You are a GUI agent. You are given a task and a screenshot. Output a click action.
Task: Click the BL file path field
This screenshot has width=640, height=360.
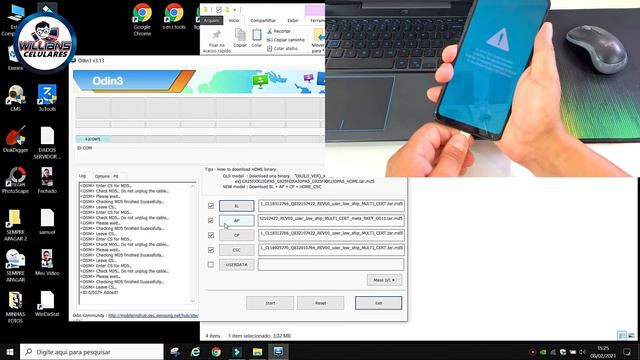tap(331, 206)
